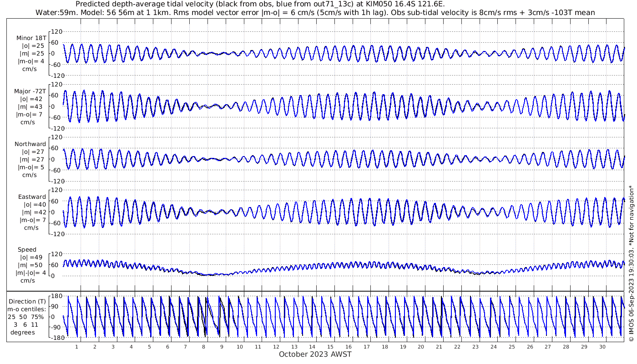
Task: Click the 'degrees' unit label
Action: click(23, 332)
